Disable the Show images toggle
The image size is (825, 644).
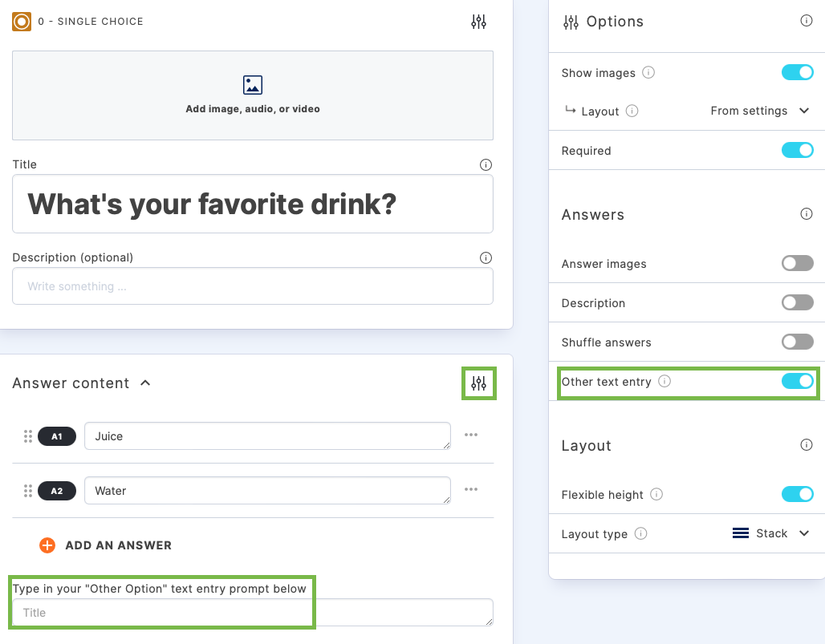click(797, 71)
